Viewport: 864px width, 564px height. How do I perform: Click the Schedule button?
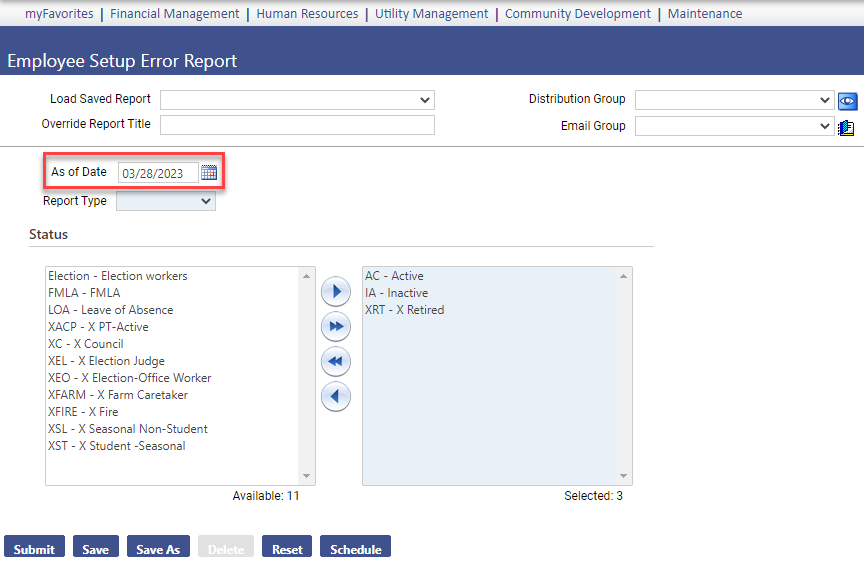(355, 549)
